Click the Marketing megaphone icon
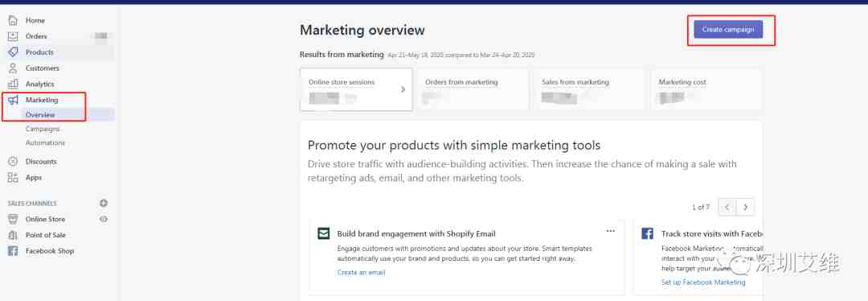868x301 pixels. [13, 101]
